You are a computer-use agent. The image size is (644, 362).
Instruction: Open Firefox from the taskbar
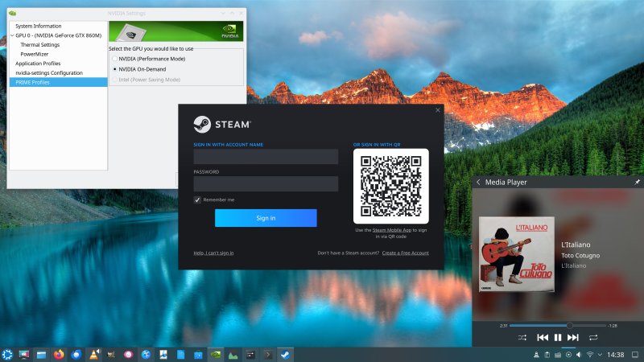pos(59,354)
